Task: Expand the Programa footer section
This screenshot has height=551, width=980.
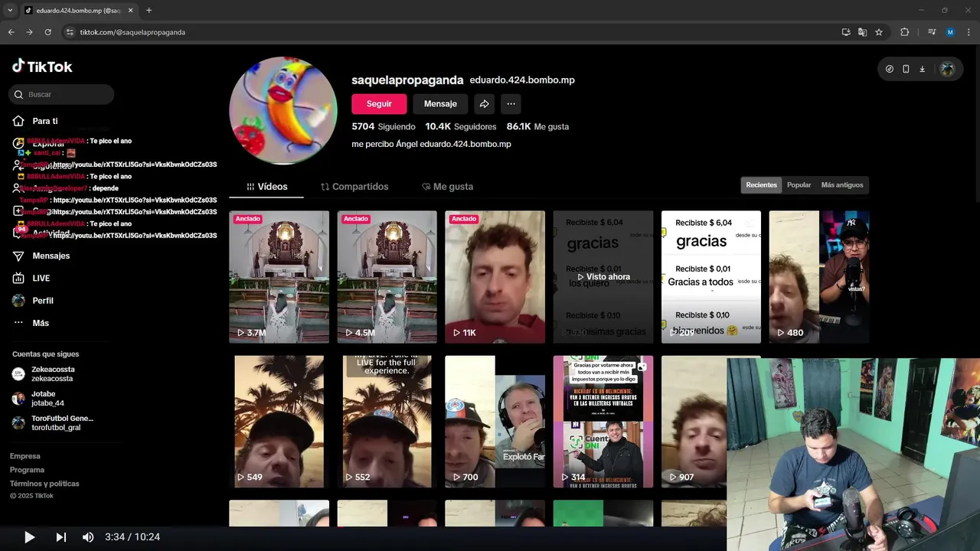Action: pos(27,470)
